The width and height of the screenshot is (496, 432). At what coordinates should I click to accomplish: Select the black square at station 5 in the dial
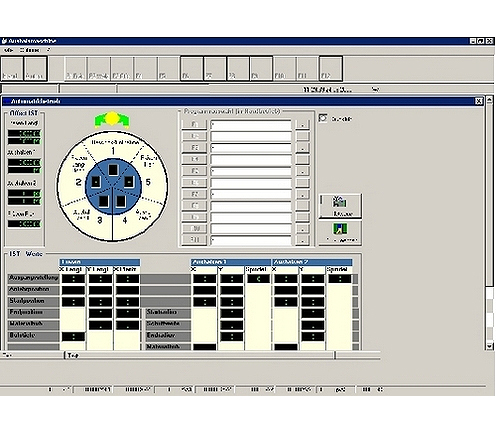129,182
